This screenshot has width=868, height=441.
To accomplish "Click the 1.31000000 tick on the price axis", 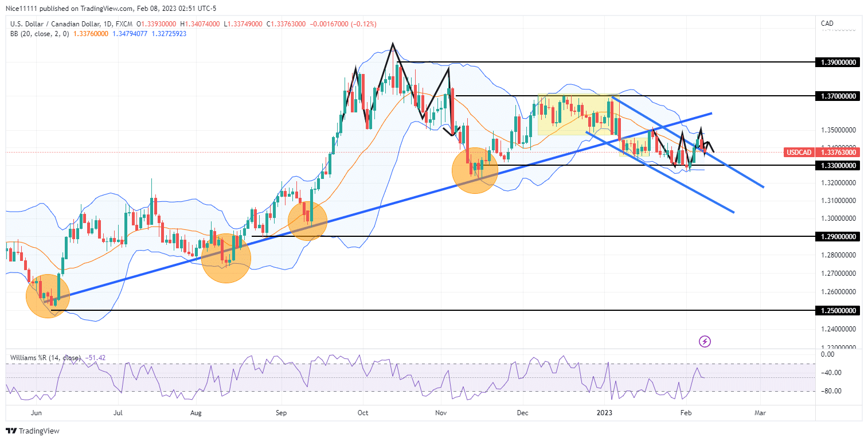I will (839, 201).
